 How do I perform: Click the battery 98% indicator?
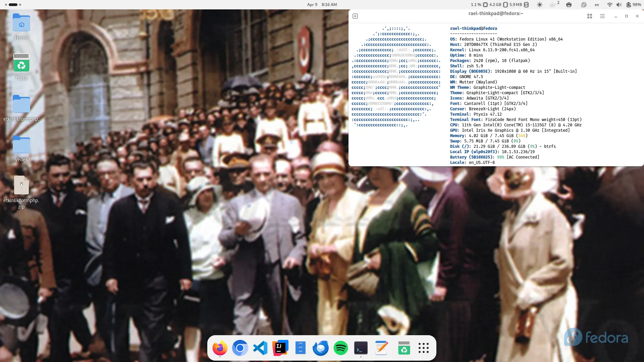click(x=633, y=5)
